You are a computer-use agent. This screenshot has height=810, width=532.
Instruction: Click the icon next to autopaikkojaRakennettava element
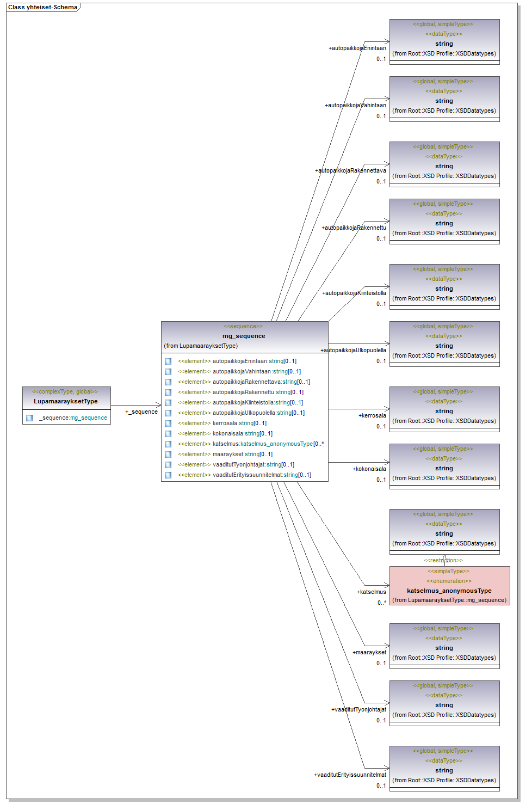click(x=168, y=382)
